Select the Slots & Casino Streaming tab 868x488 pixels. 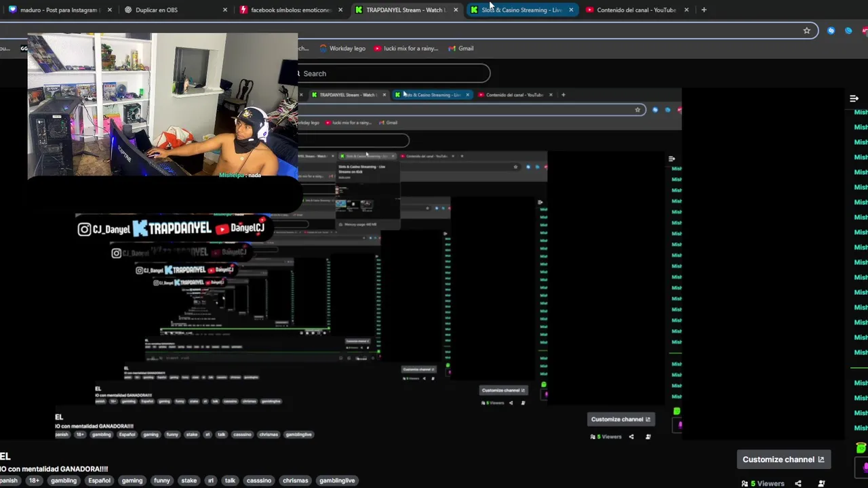click(521, 10)
